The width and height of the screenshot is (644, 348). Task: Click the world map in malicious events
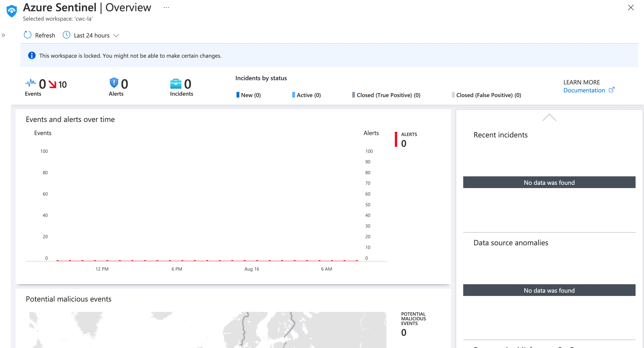pyautogui.click(x=208, y=330)
